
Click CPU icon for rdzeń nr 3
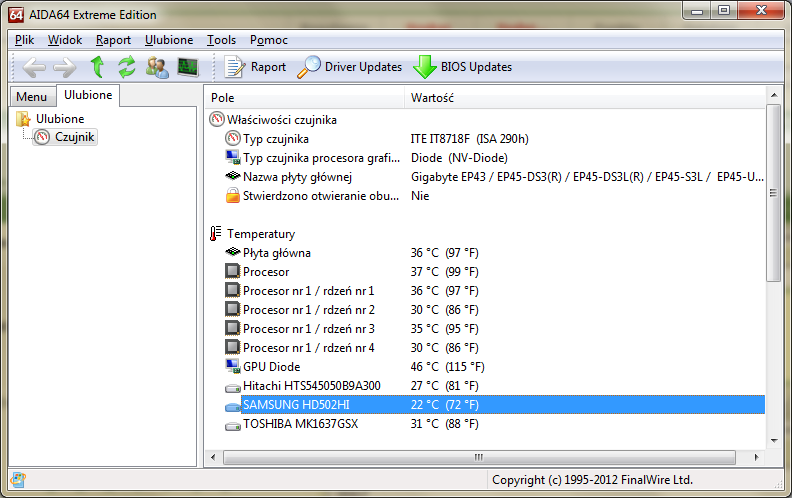point(232,328)
